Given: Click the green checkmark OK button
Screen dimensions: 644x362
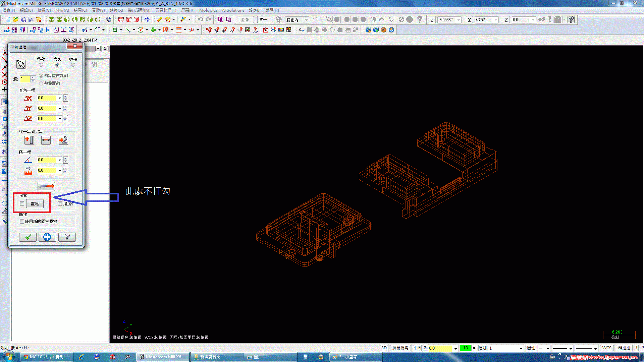Looking at the screenshot, I should point(28,237).
